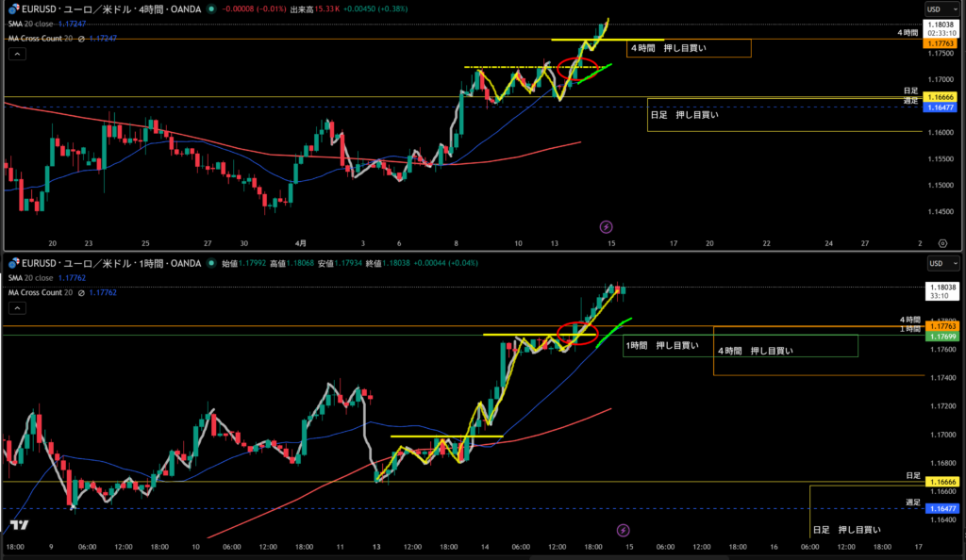Image resolution: width=966 pixels, height=560 pixels.
Task: Click the lightning event icon on 4-hour chart
Action: click(x=606, y=227)
